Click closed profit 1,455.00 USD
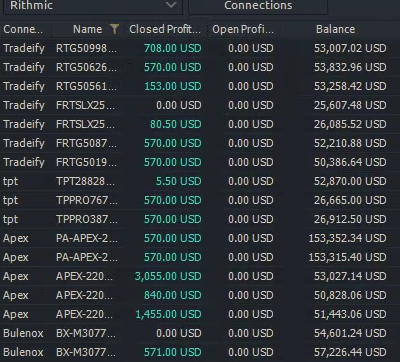The height and width of the screenshot is (362, 400). point(168,314)
